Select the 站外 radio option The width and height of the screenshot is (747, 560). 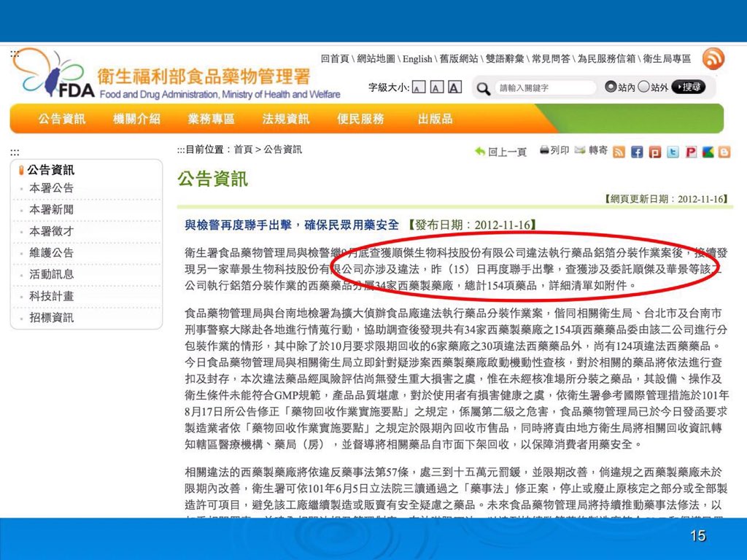point(643,87)
